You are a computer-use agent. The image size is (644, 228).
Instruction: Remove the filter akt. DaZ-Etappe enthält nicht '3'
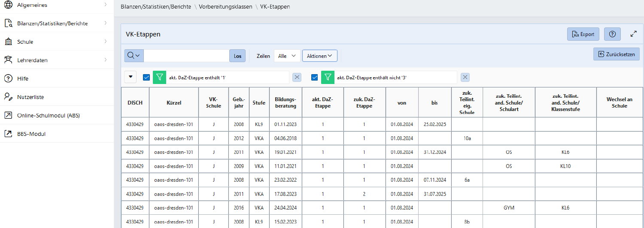tap(465, 77)
